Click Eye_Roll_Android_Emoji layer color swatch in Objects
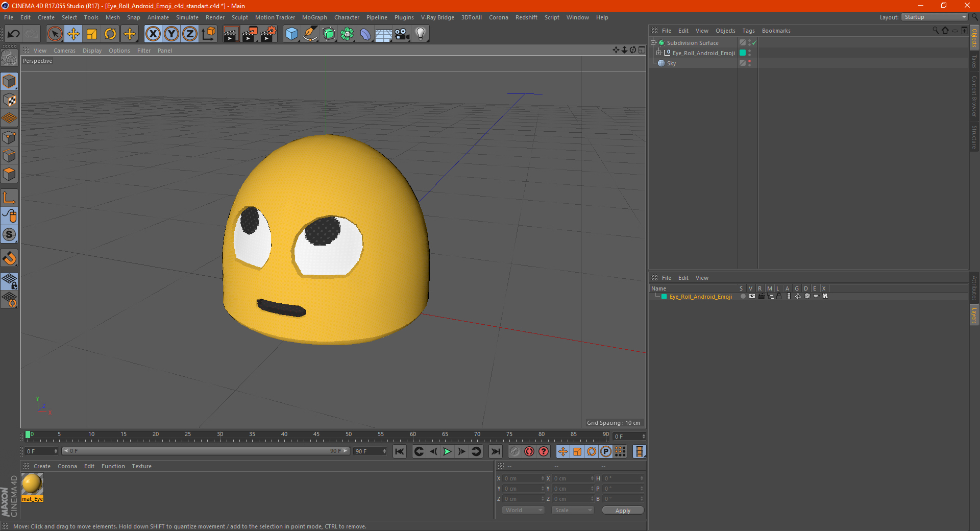The width and height of the screenshot is (980, 531). (x=743, y=53)
